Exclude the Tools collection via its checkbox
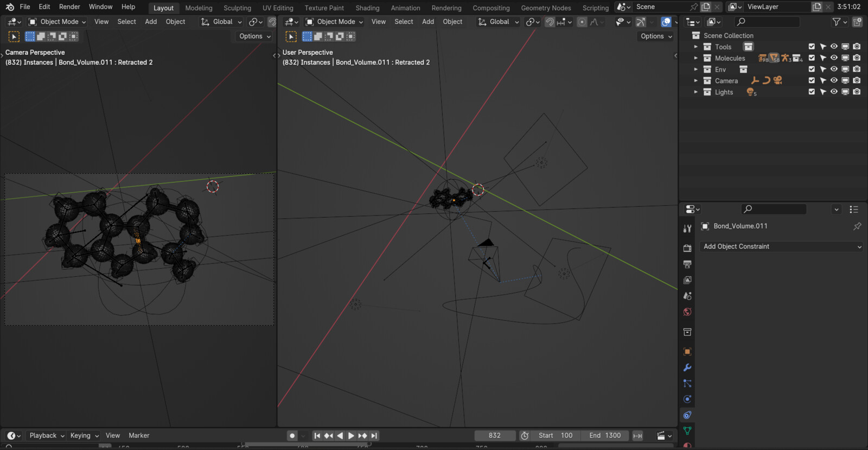 pos(812,47)
